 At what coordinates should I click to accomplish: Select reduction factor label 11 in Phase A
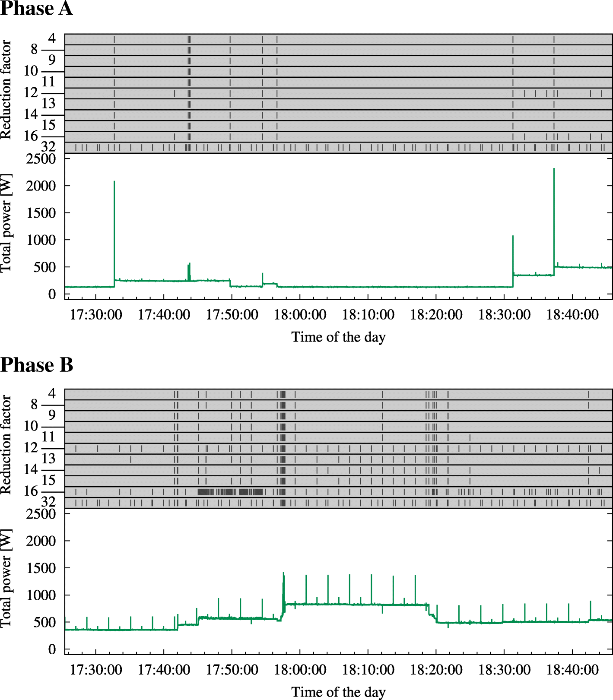point(48,82)
